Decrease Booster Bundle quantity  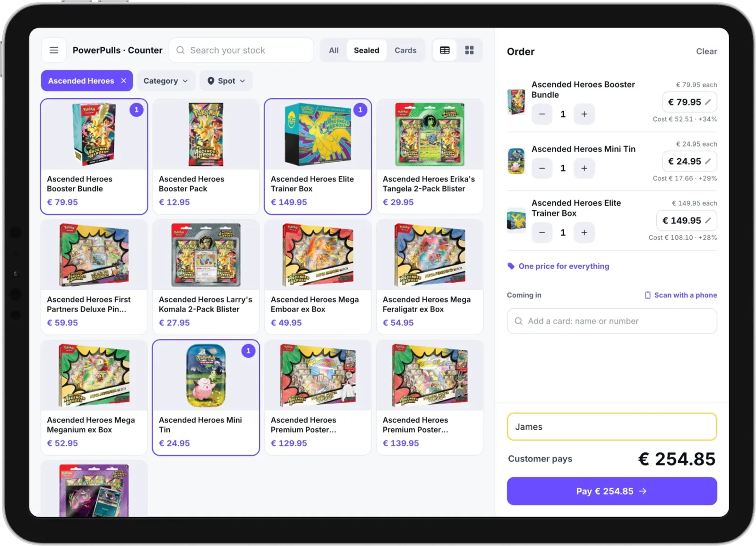coord(542,114)
